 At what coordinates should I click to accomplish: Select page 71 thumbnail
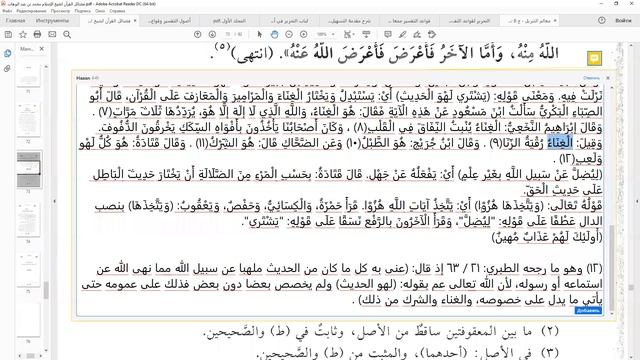pyautogui.click(x=28, y=76)
